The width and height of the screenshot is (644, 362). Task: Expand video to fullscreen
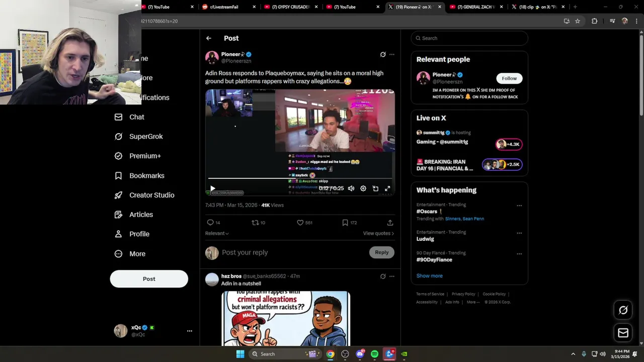click(387, 189)
